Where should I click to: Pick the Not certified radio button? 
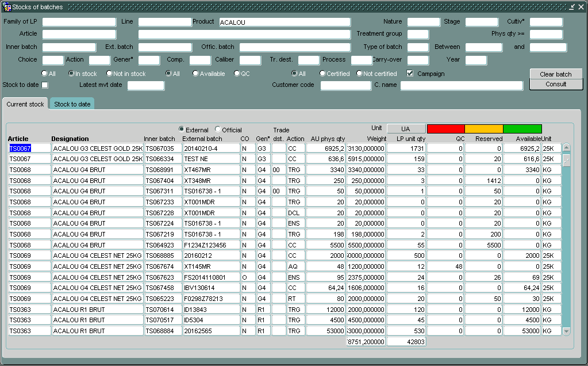[359, 73]
